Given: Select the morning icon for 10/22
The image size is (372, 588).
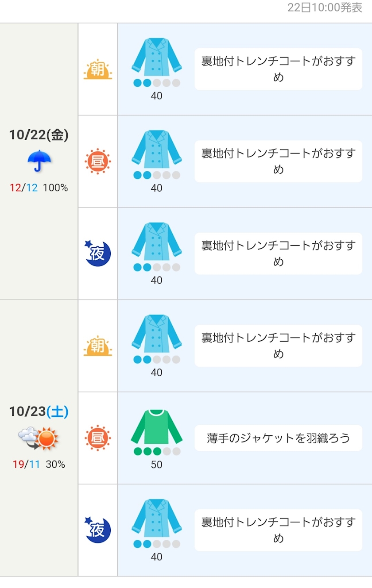Looking at the screenshot, I should [98, 69].
